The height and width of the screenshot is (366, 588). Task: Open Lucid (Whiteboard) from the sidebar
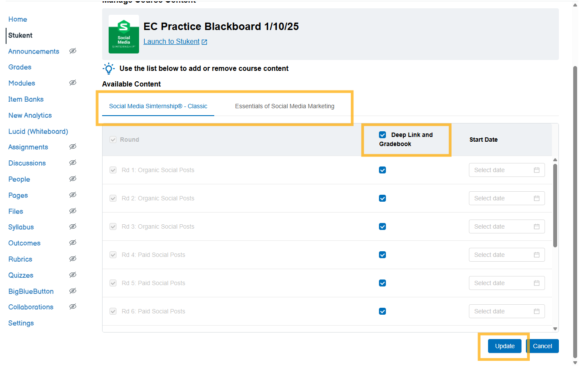(38, 131)
